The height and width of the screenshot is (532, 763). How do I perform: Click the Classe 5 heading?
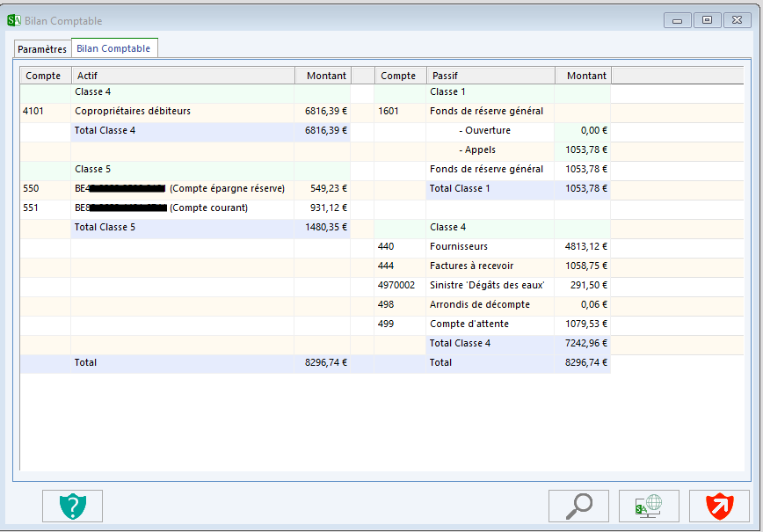[x=93, y=169]
